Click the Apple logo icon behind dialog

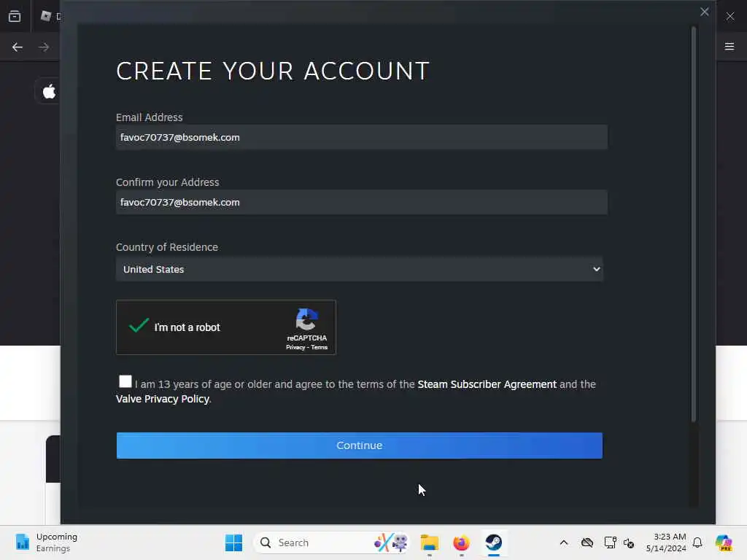click(x=49, y=91)
